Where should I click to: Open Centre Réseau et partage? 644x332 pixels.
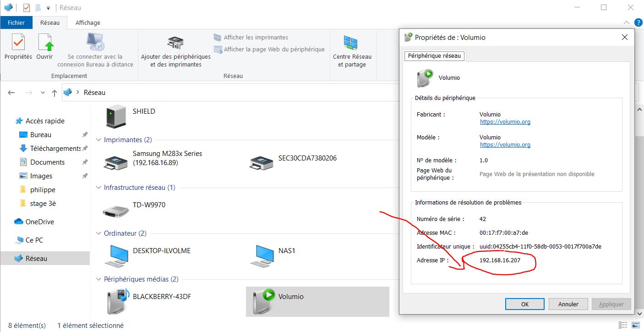[x=352, y=51]
